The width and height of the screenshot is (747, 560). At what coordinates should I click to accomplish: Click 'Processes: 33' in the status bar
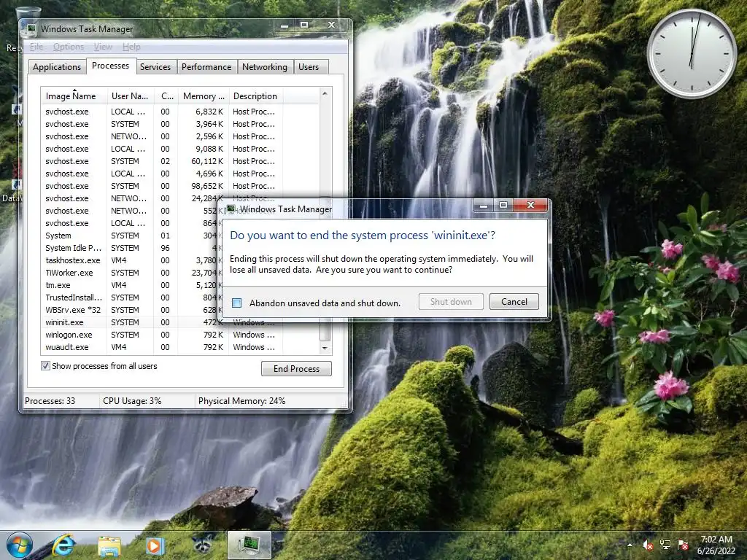click(x=50, y=401)
